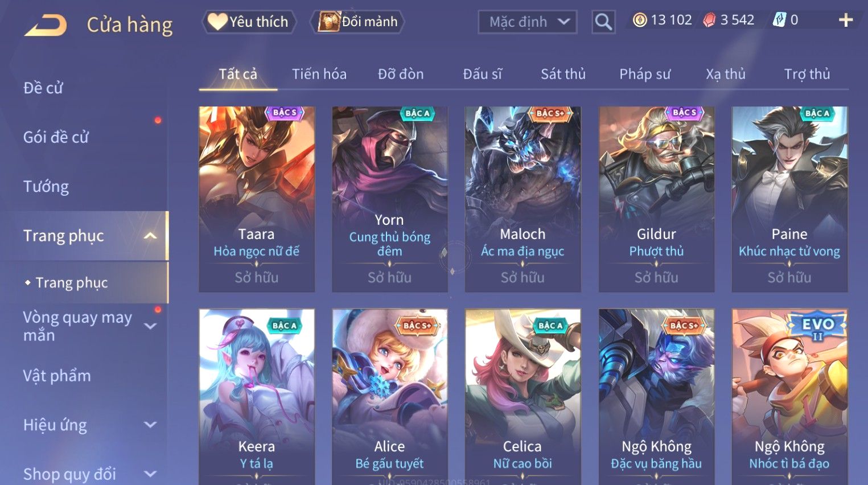Select the Tiến hóa tab

point(319,74)
